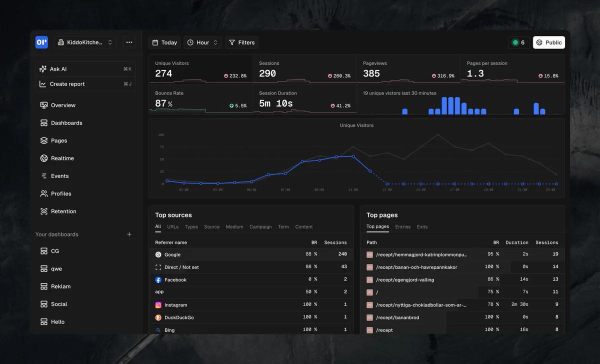
Task: Select the All tab in Top sources
Action: click(x=158, y=227)
